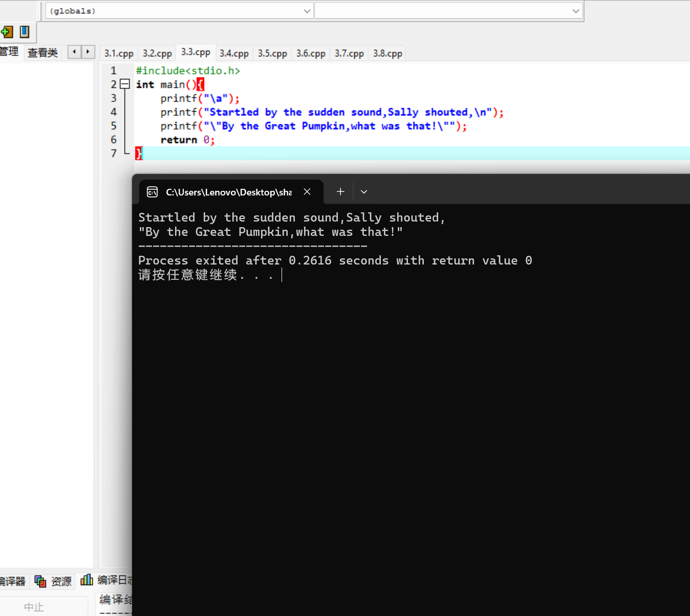This screenshot has width=690, height=616.
Task: Switch to the 编译器 bottom tab
Action: tap(13, 581)
